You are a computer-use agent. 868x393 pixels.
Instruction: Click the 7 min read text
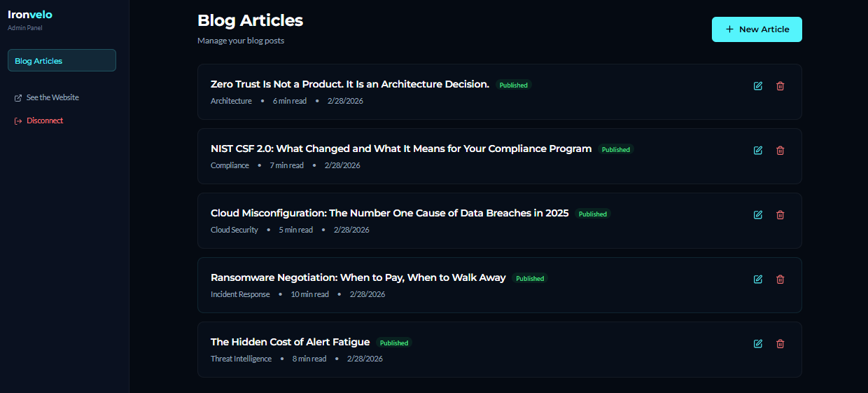[x=287, y=165]
